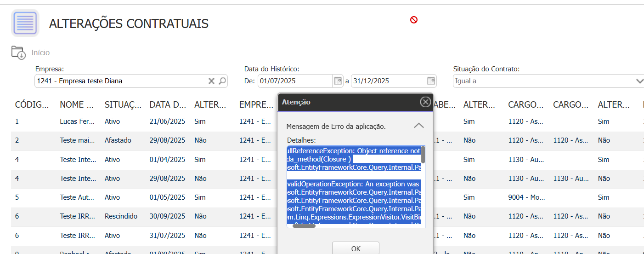Collapse the error details chevron
Screen dimensions: 644x254
coord(418,126)
